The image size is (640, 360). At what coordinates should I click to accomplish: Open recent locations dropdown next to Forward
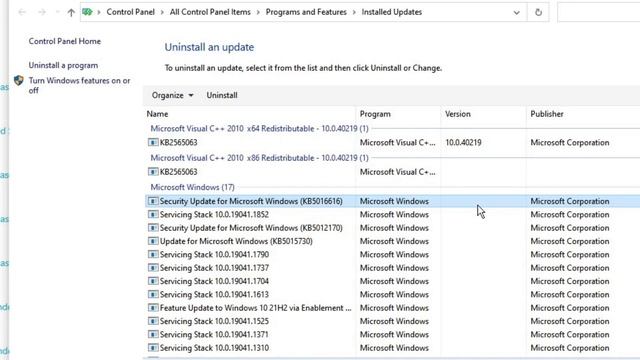coord(57,12)
